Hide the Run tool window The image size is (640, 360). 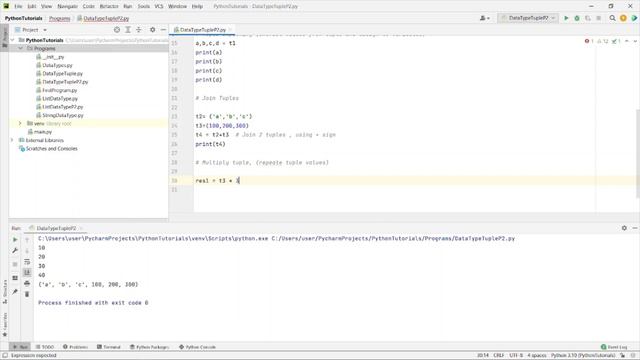pyautogui.click(x=635, y=228)
